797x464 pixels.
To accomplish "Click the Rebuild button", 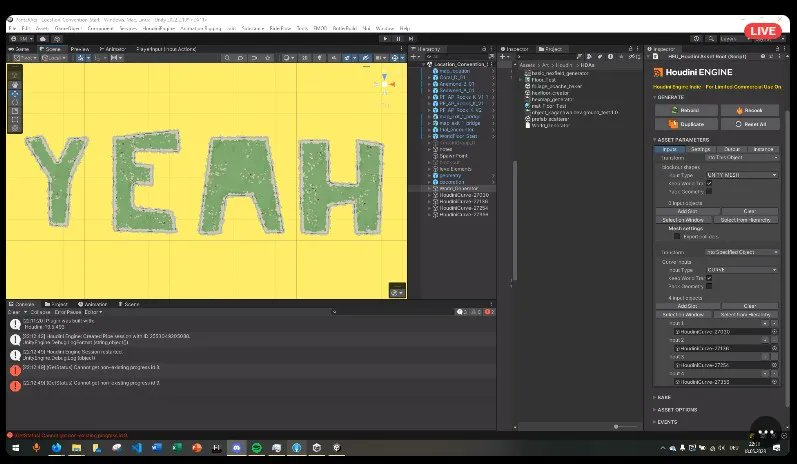I will click(x=686, y=110).
